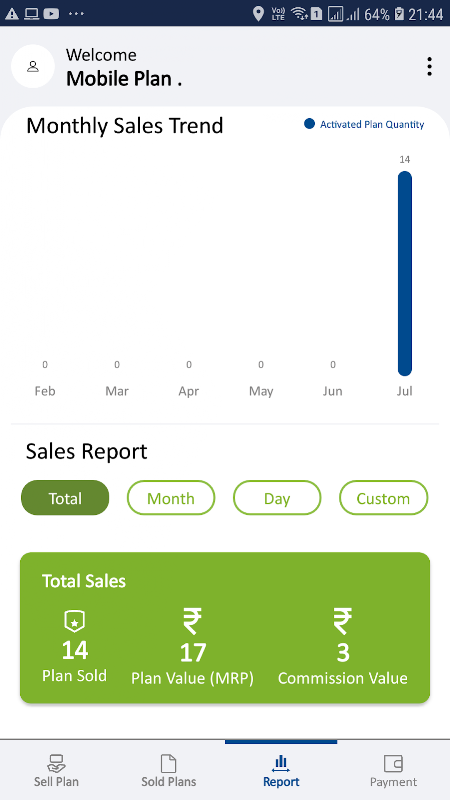Tap the Activated Plan Quantity legend dot

[x=309, y=124]
